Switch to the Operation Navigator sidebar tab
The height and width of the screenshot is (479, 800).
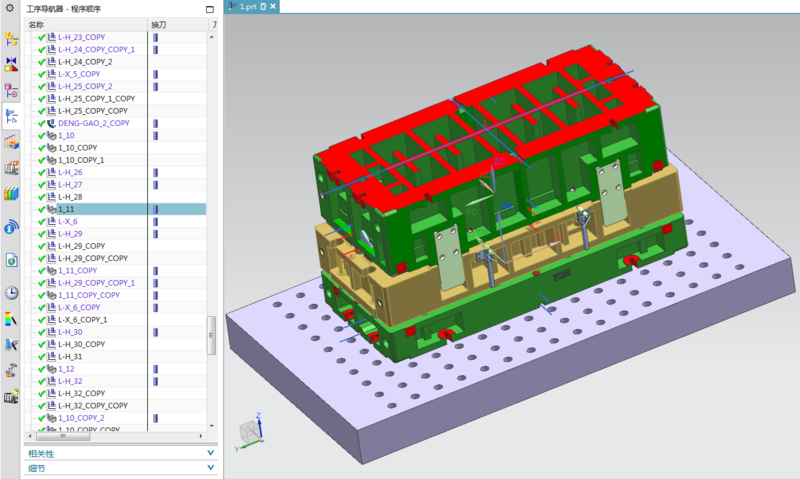pyautogui.click(x=12, y=116)
